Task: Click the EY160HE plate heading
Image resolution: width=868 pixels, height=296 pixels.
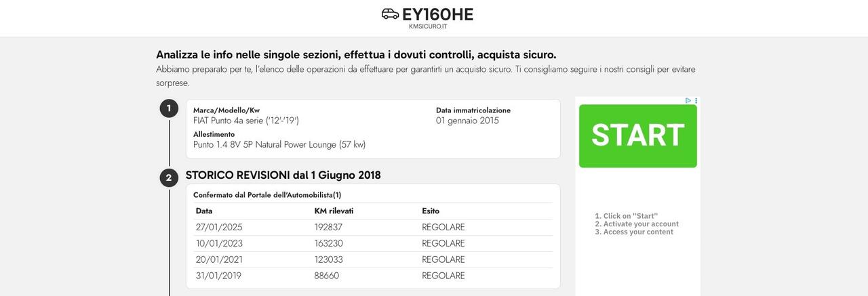Action: click(x=437, y=14)
